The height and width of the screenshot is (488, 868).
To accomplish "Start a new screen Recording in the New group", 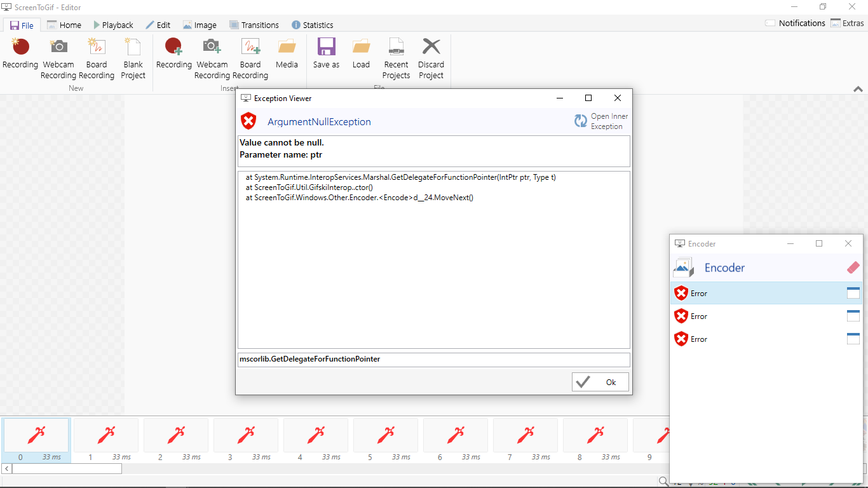I will click(20, 53).
